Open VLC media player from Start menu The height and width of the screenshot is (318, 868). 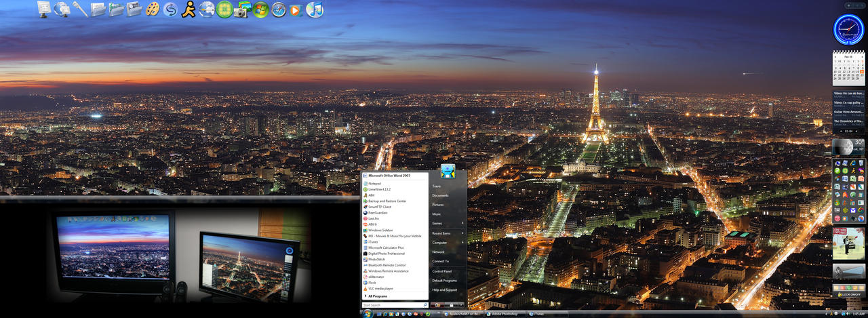(395, 288)
